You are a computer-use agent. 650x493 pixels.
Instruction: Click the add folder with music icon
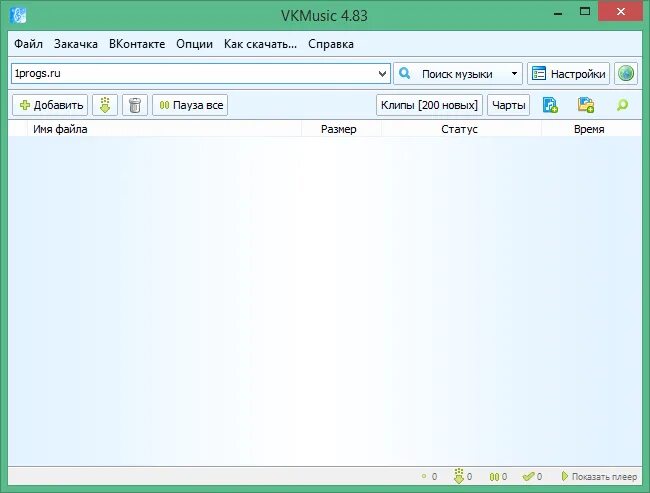pos(586,105)
